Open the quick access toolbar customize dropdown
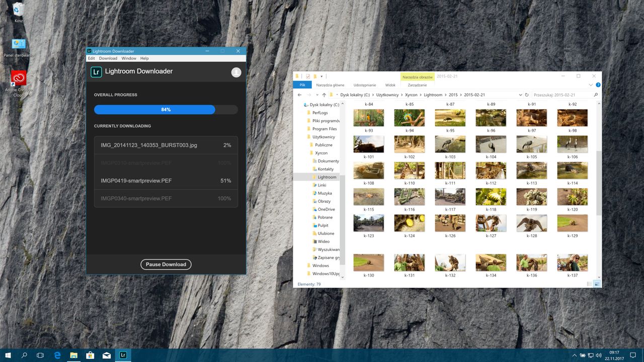The width and height of the screenshot is (644, 362). pyautogui.click(x=321, y=76)
